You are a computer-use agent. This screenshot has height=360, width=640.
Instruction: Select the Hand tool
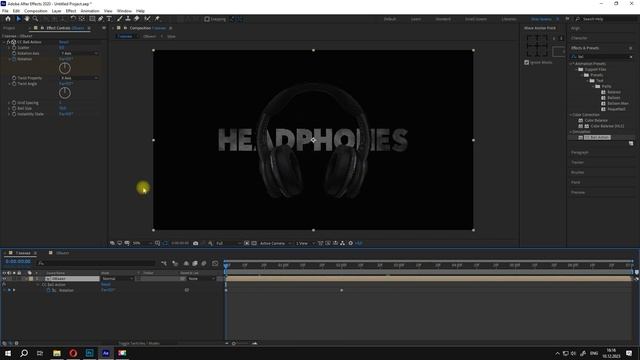click(27, 19)
